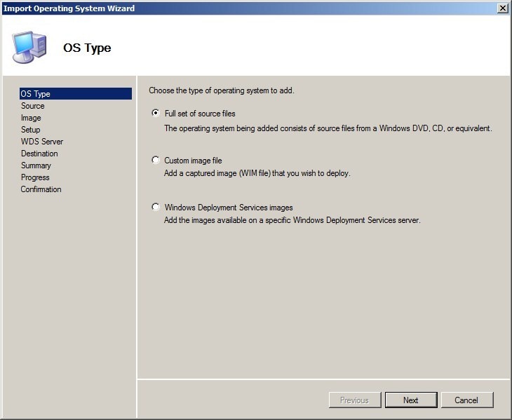Image resolution: width=512 pixels, height=420 pixels.
Task: Select Windows Deployment Services images option
Action: pos(156,207)
